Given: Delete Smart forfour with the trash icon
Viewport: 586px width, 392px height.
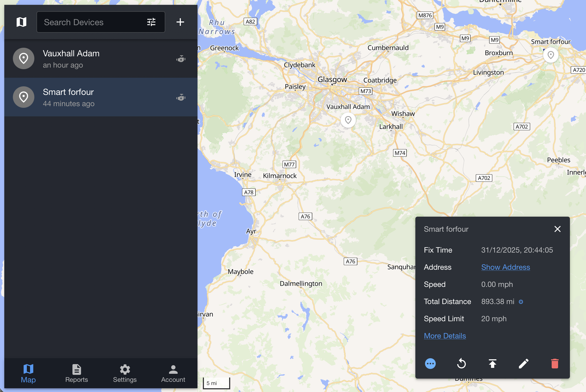Looking at the screenshot, I should pos(555,364).
